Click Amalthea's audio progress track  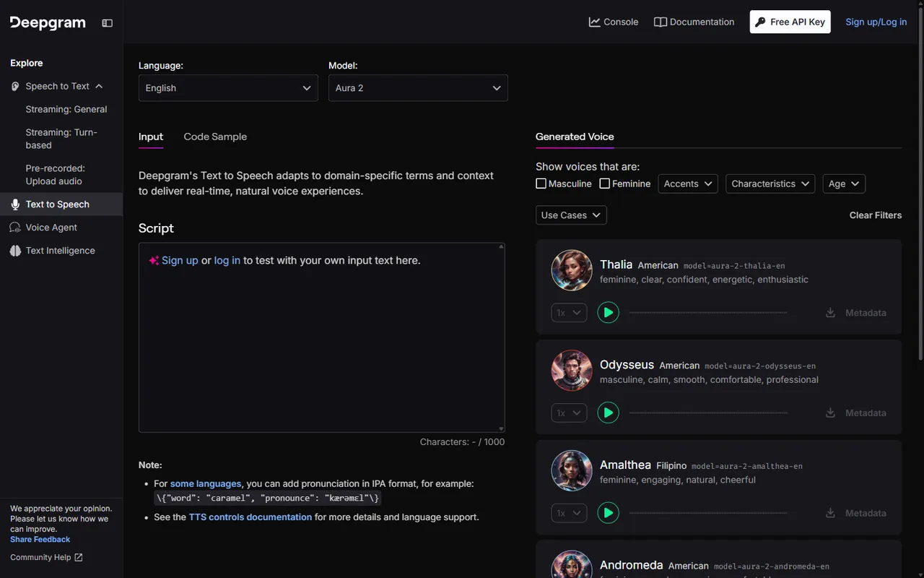[x=708, y=513]
